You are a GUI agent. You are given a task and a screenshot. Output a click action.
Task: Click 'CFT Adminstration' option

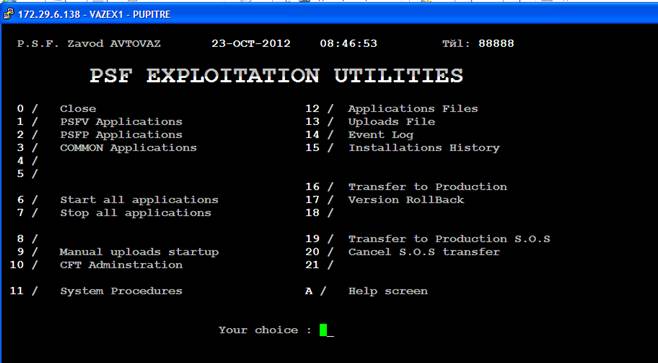point(121,265)
